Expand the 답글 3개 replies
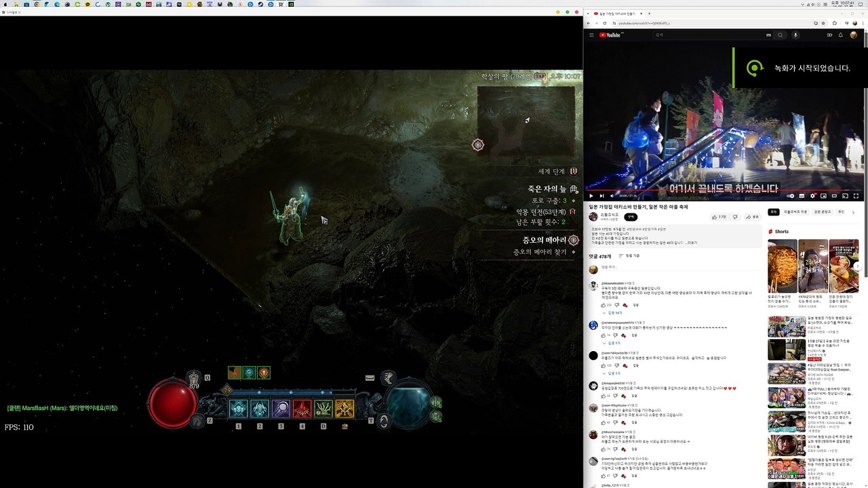The image size is (868, 488). [611, 373]
